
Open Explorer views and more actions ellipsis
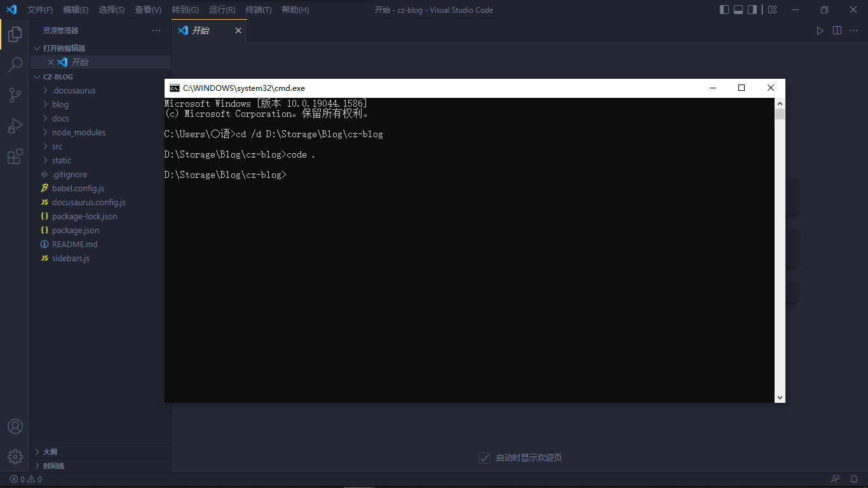[x=156, y=30]
